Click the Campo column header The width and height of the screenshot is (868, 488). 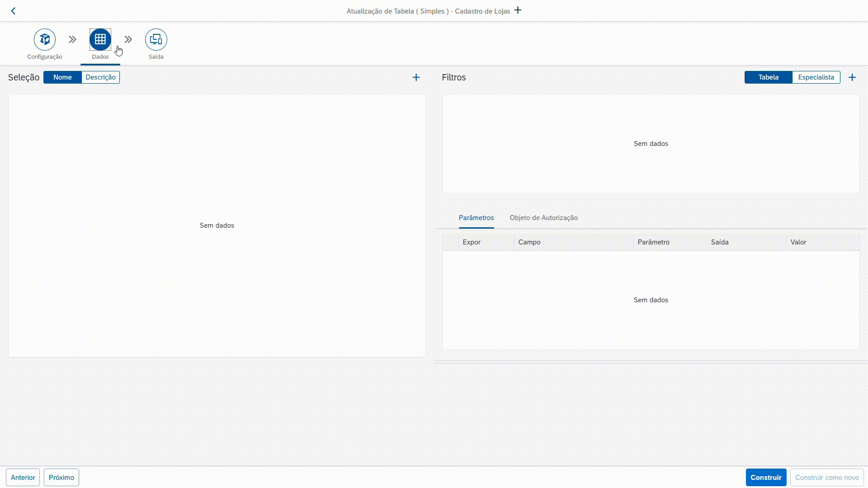529,242
